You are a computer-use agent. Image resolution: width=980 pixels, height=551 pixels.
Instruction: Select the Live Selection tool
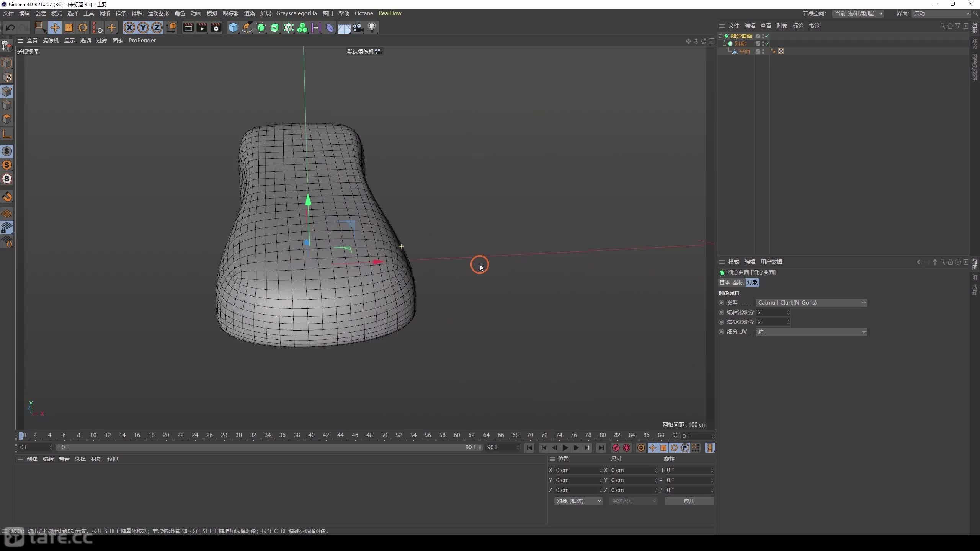coord(41,28)
